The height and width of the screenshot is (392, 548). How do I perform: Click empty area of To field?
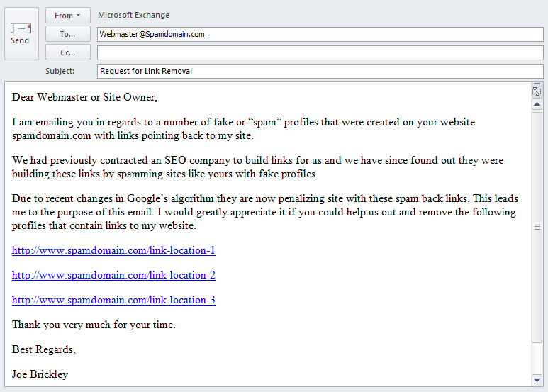[374, 34]
